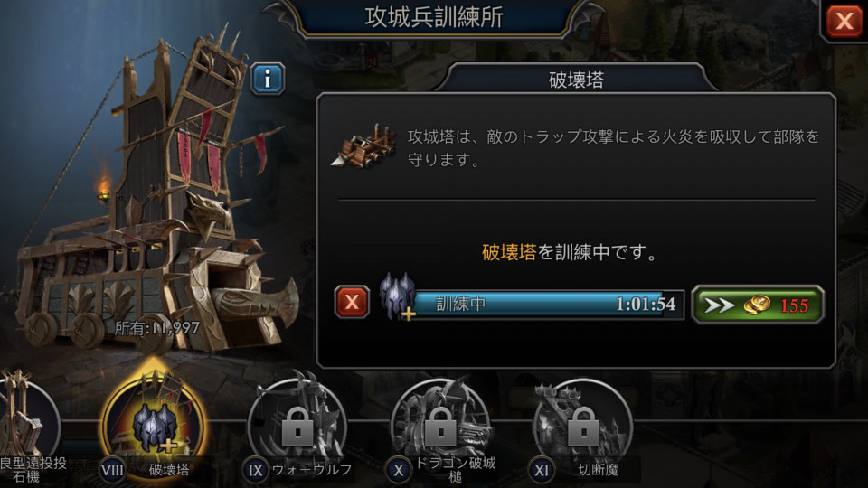Speed up training for 155 gold
This screenshot has width=868, height=488.
pos(758,305)
